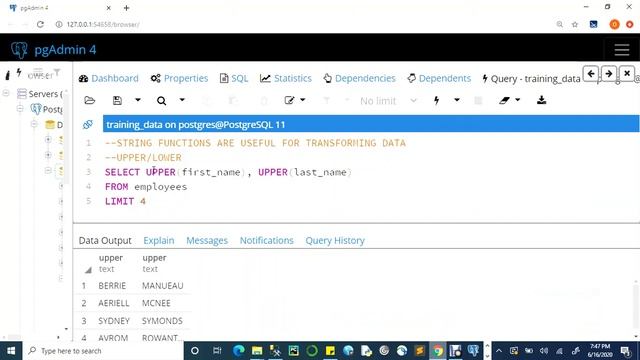Select the PostgreSQL server tree item
640x360 pixels.
(47, 109)
